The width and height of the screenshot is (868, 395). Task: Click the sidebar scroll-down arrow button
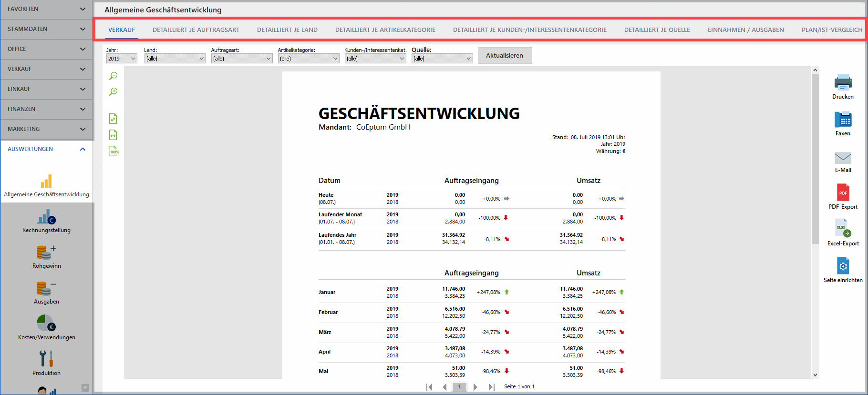pos(85,388)
